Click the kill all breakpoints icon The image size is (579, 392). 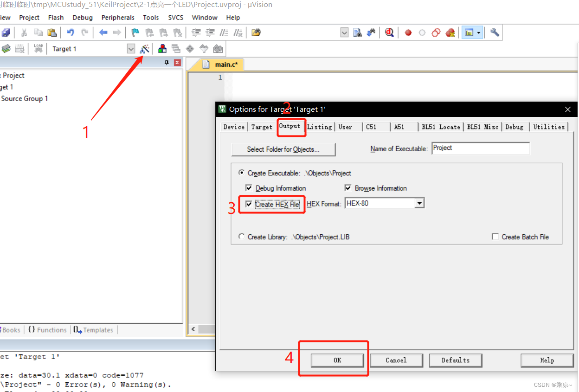[x=450, y=32]
